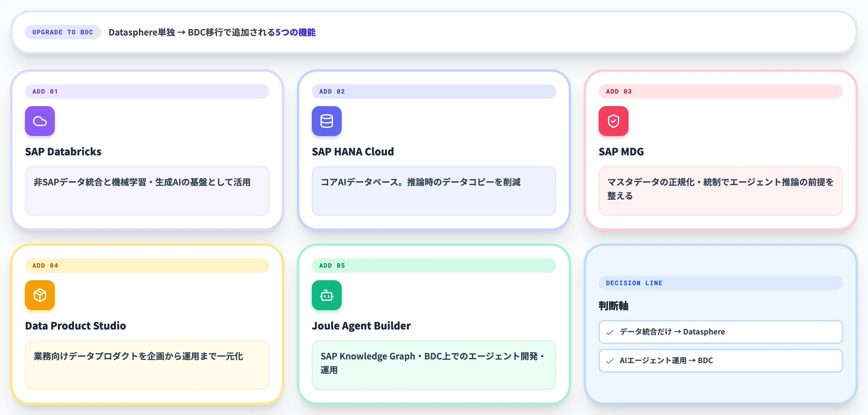Select the ADD 02 label bar

coord(434,91)
